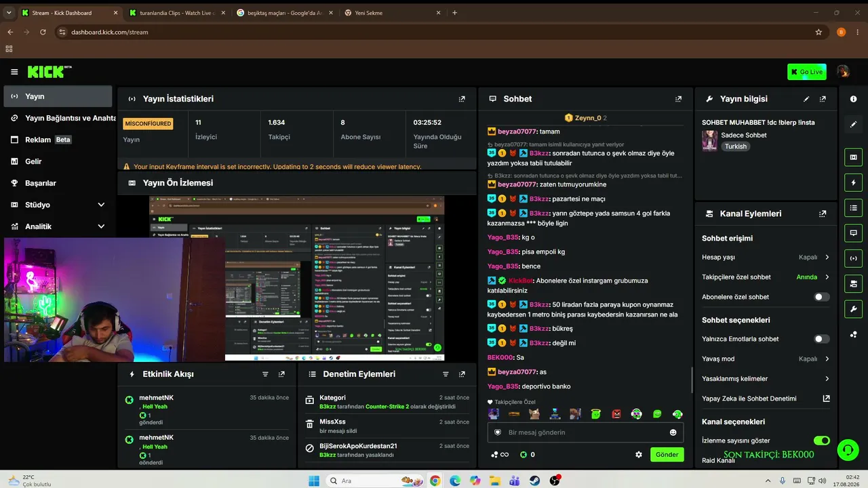The height and width of the screenshot is (488, 868).
Task: Filter the Etkinlik Akışı feed
Action: tap(265, 374)
